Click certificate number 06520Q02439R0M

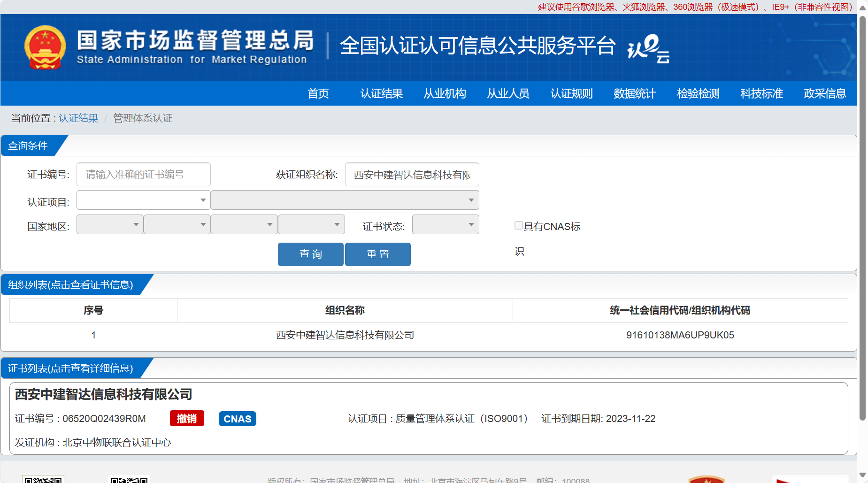(x=104, y=419)
